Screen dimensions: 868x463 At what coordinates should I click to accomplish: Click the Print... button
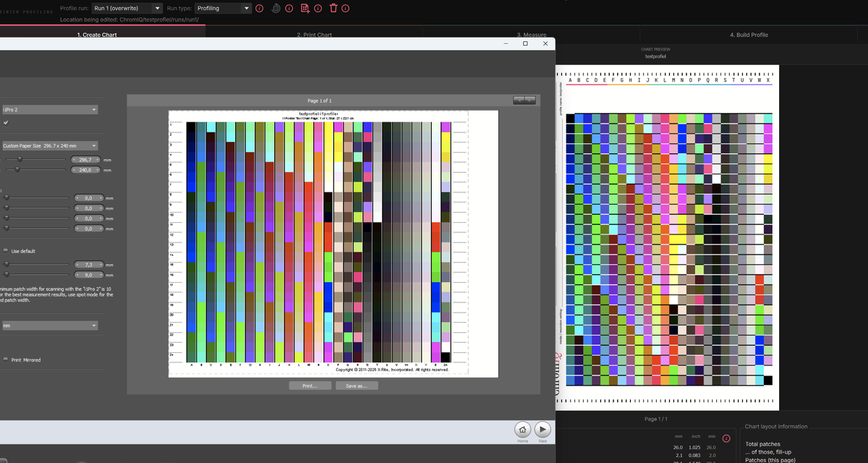pos(310,386)
